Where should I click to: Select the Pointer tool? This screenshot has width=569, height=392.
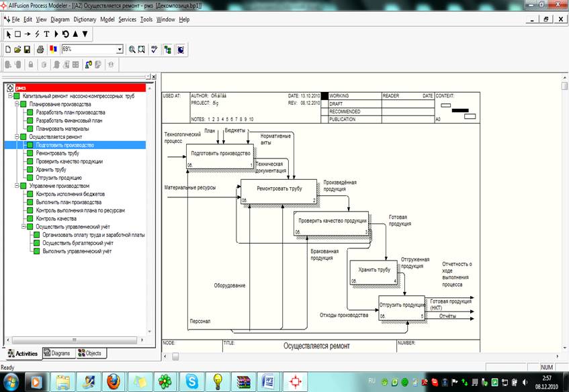coord(9,34)
